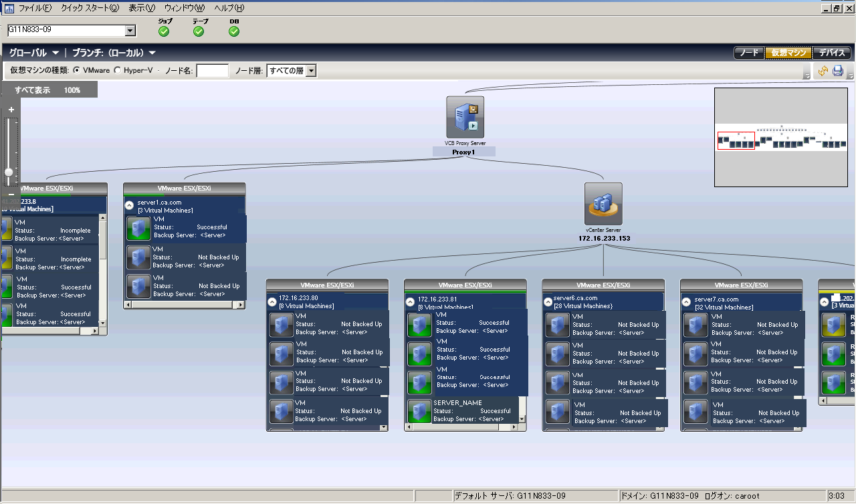Viewport: 856px width, 504px height.
Task: Click the zoom in plus icon
Action: pyautogui.click(x=11, y=109)
